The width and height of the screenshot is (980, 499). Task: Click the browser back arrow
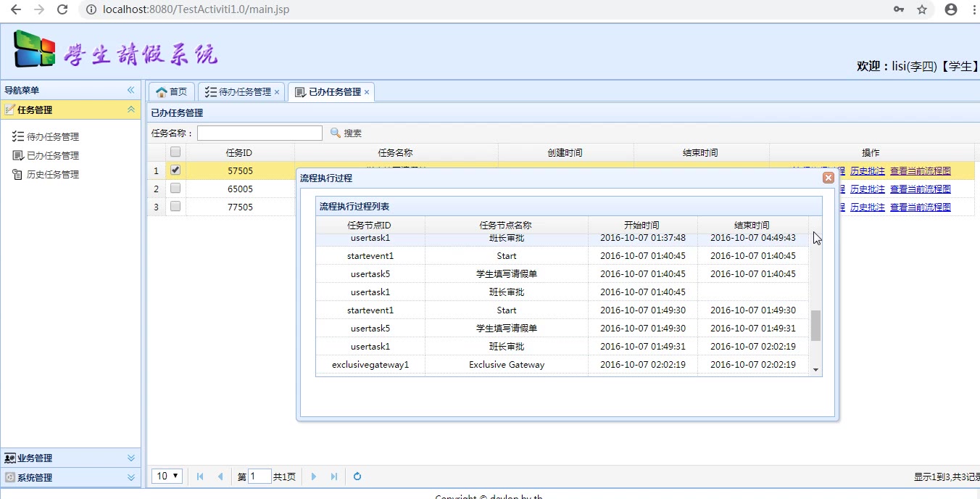pos(15,9)
